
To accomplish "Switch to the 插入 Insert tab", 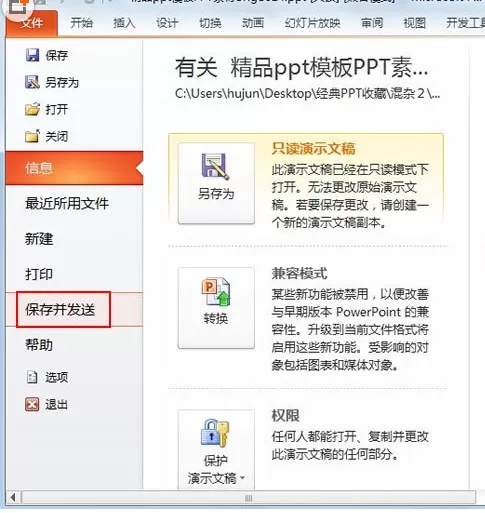I will point(124,23).
